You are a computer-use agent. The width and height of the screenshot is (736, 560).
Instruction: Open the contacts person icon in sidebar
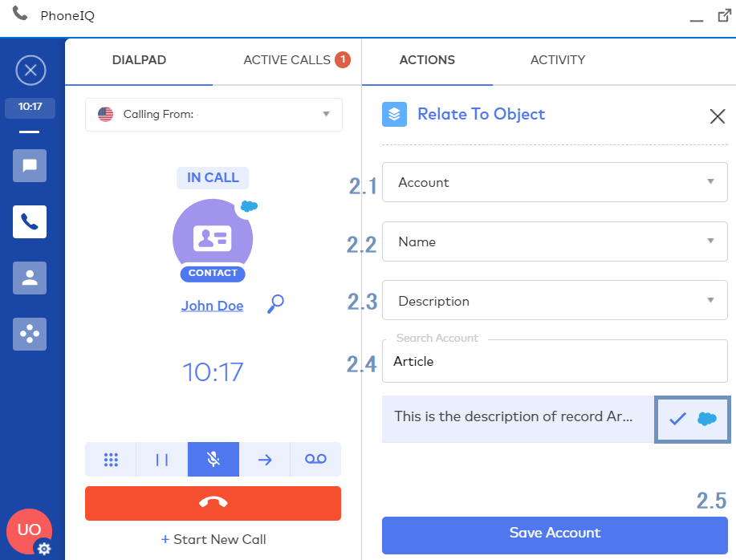[30, 278]
